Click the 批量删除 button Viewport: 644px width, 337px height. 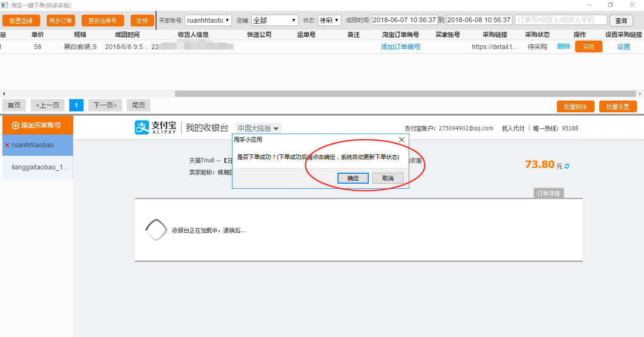click(576, 107)
